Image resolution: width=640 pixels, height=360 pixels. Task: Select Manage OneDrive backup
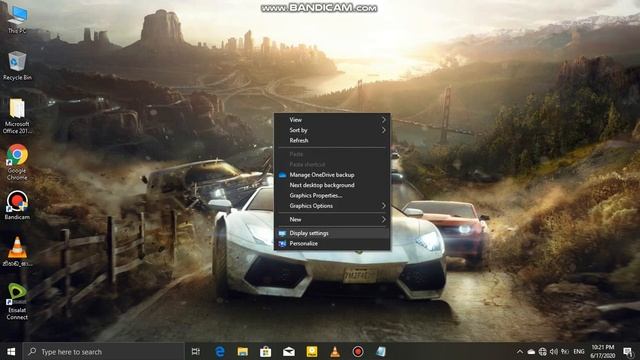[332, 175]
